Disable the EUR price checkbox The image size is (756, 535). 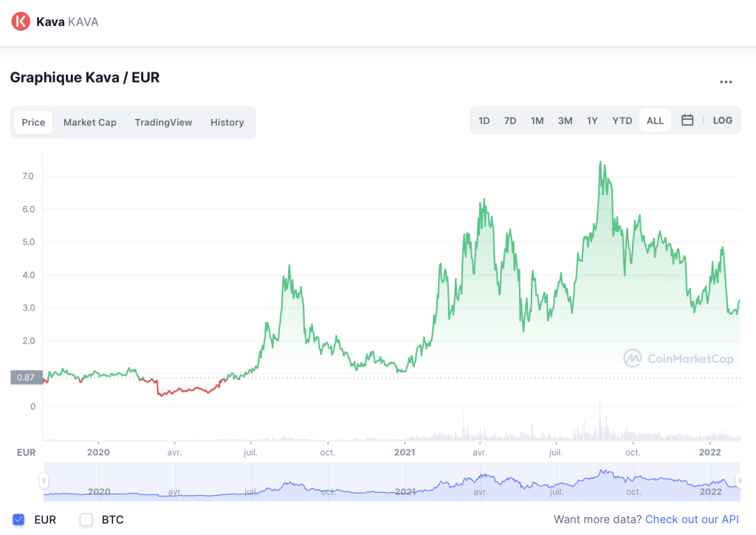coord(18,519)
